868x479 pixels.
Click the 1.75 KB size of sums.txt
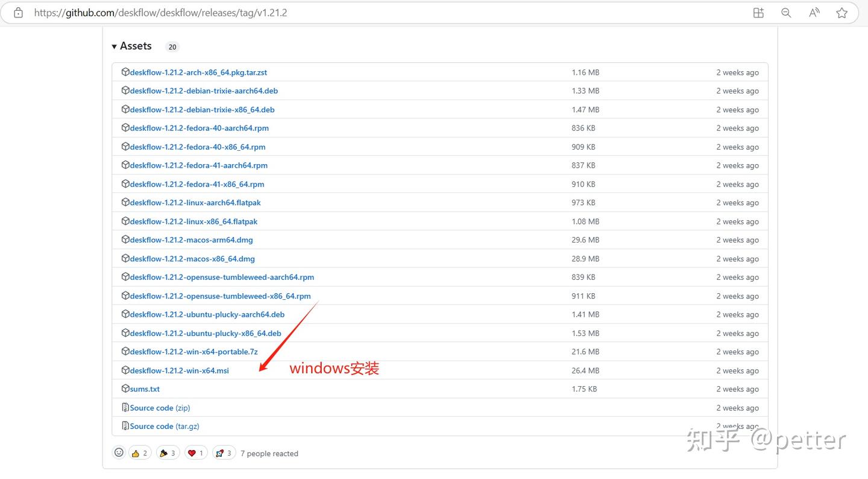tap(584, 389)
